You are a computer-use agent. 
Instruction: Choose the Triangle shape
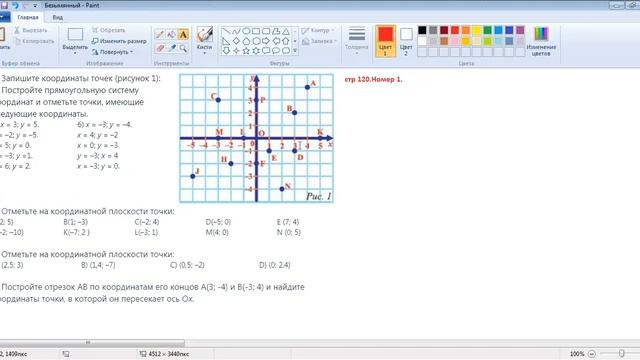286,31
